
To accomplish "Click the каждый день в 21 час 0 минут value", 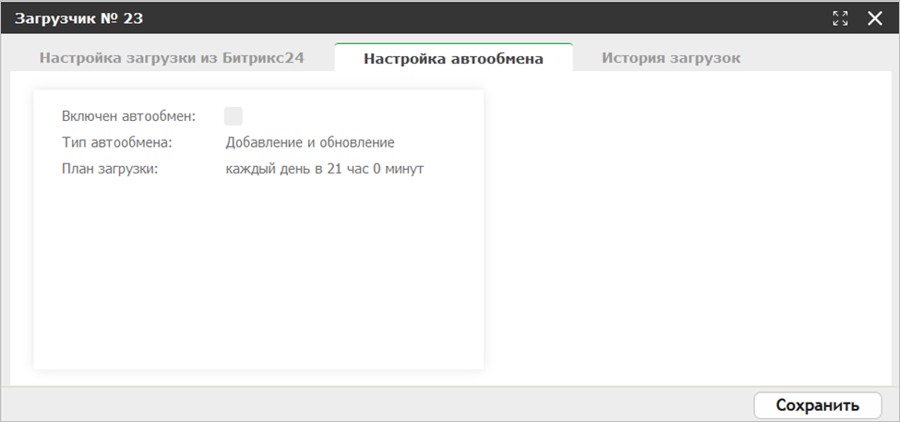I will (x=325, y=169).
